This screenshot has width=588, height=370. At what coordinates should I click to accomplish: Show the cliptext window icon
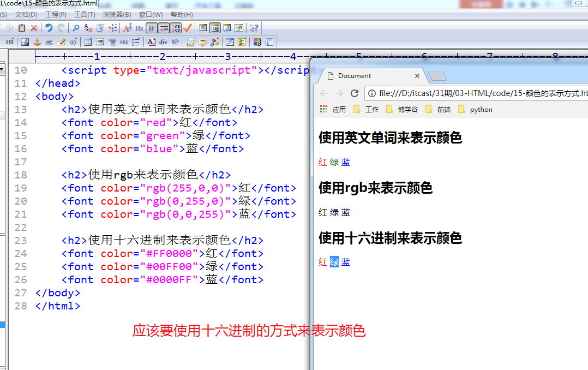click(203, 28)
